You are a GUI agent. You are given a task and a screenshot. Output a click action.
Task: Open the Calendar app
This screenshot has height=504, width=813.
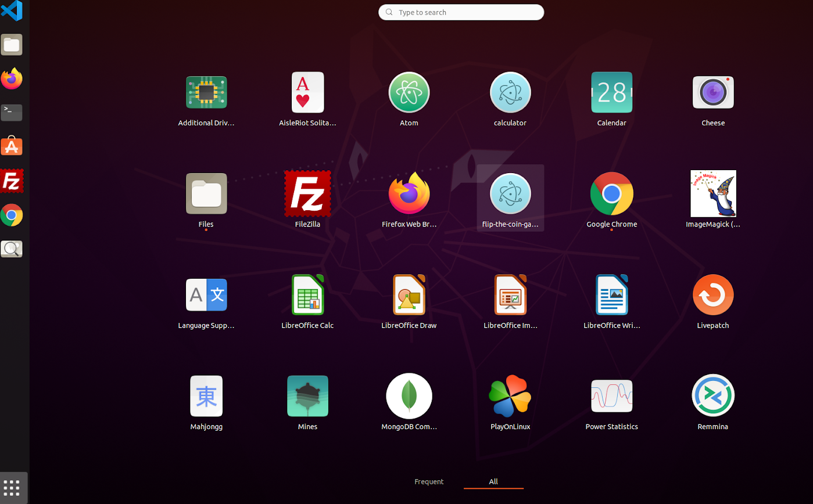click(x=611, y=92)
